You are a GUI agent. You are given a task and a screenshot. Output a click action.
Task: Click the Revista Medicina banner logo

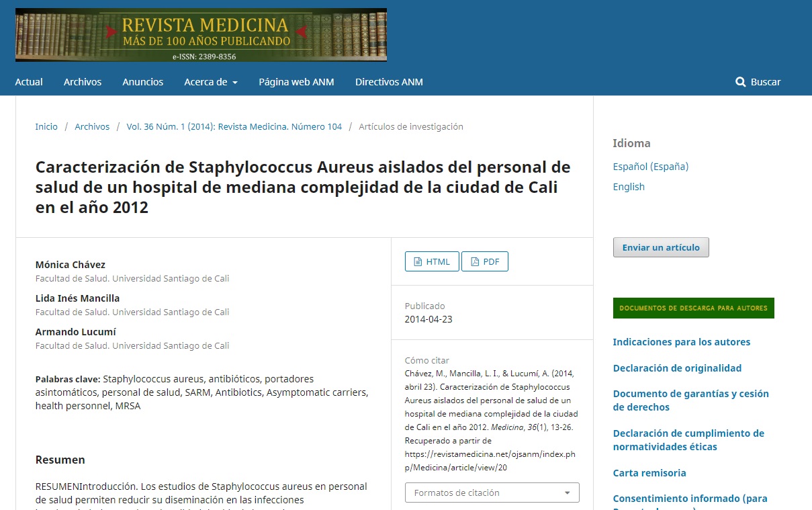201,35
